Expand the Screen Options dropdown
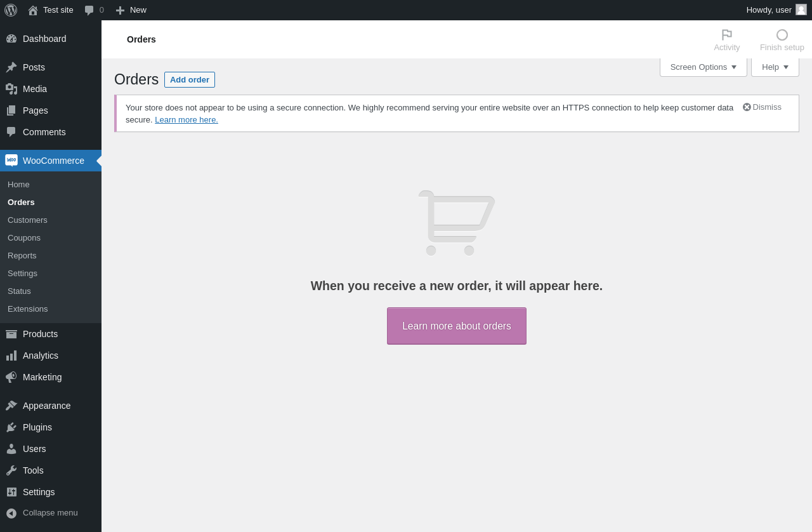Viewport: 812px width, 532px height. (x=704, y=67)
